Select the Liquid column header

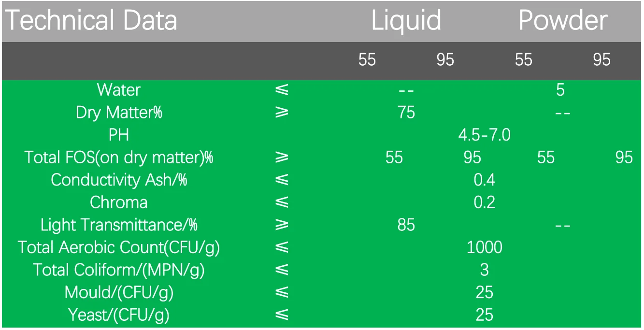point(406,21)
